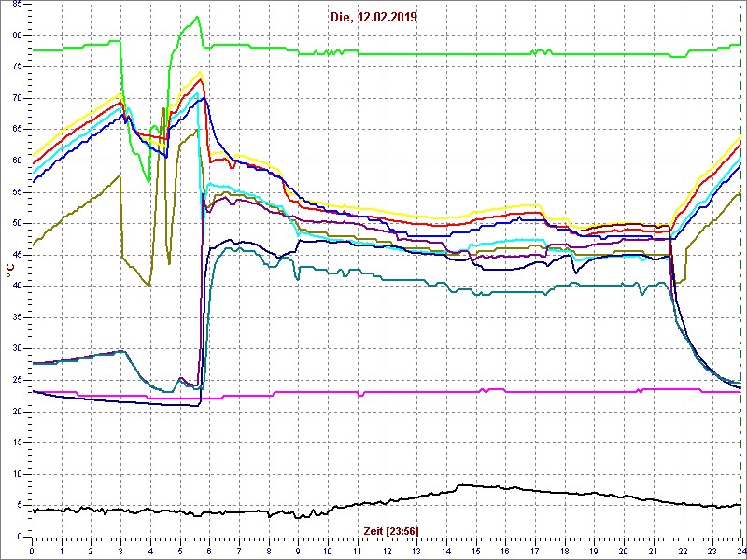Pick the 45 label on the temperature axis
The image size is (747, 560).
(16, 255)
